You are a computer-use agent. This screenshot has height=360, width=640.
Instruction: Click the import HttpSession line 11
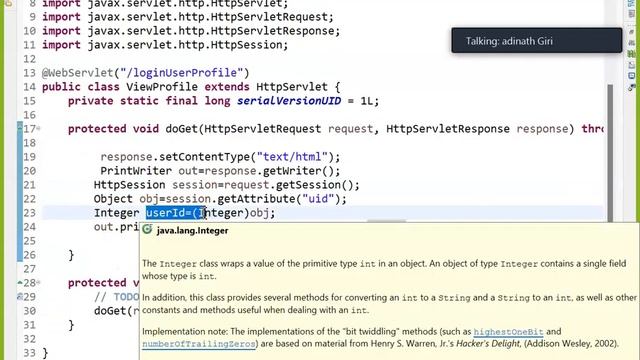[165, 45]
